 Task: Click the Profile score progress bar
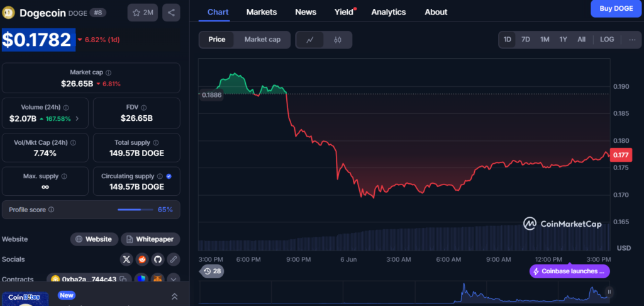click(135, 209)
